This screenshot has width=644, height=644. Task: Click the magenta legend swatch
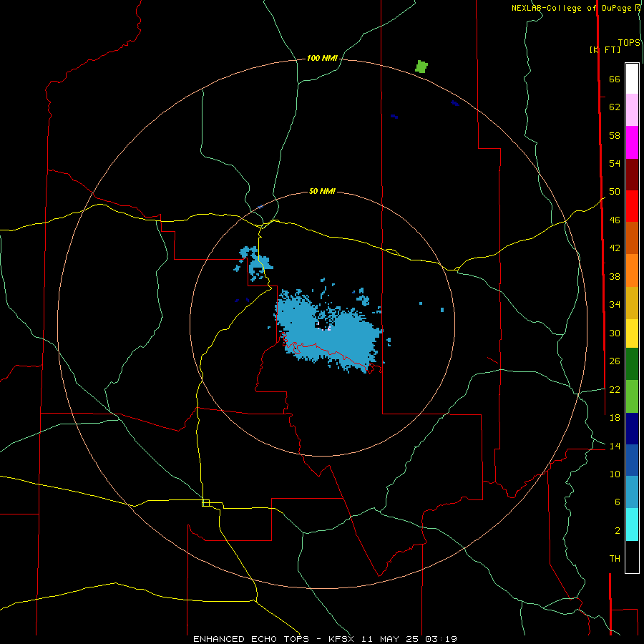[632, 142]
